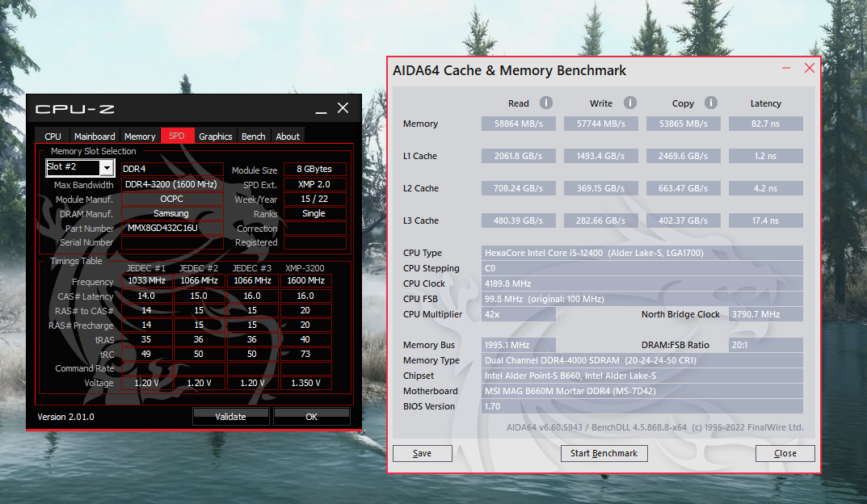This screenshot has height=504, width=867.
Task: Select the SPD tab in CPU-Z
Action: 177,136
